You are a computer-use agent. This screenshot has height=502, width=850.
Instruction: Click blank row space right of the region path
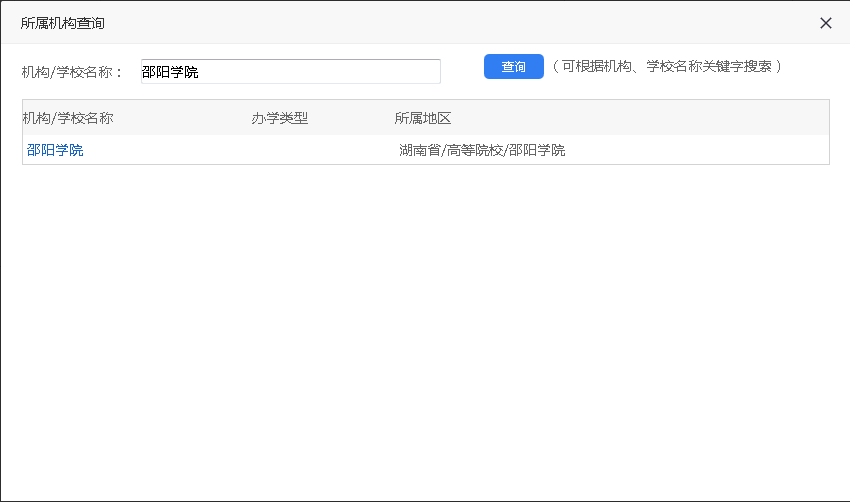click(700, 150)
